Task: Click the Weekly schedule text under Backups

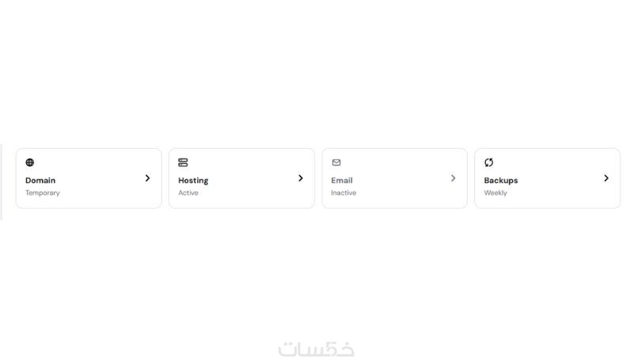Action: pos(495,193)
